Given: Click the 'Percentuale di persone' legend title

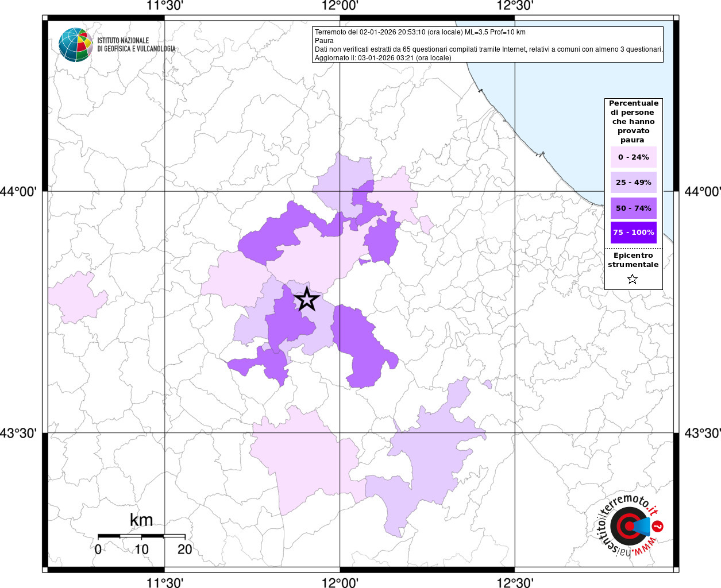Looking at the screenshot, I should click(633, 122).
